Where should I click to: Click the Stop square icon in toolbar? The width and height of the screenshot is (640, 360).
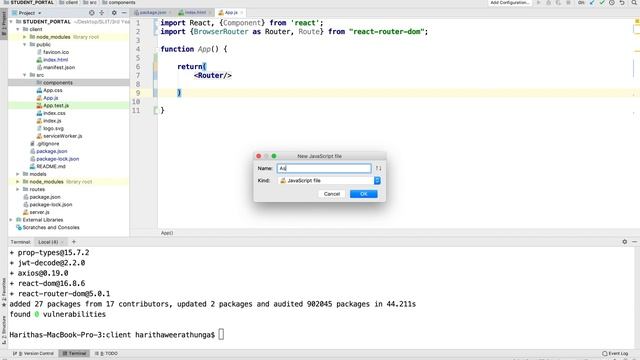tap(568, 3)
